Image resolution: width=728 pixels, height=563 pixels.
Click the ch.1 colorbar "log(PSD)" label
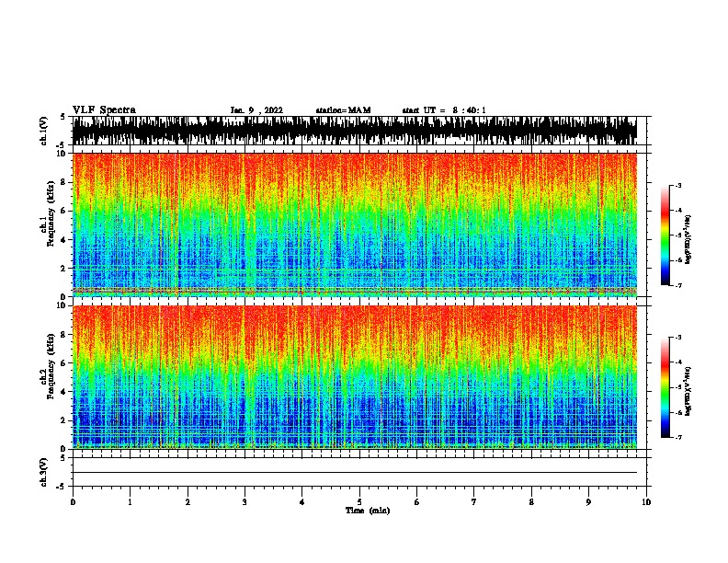coord(688,240)
